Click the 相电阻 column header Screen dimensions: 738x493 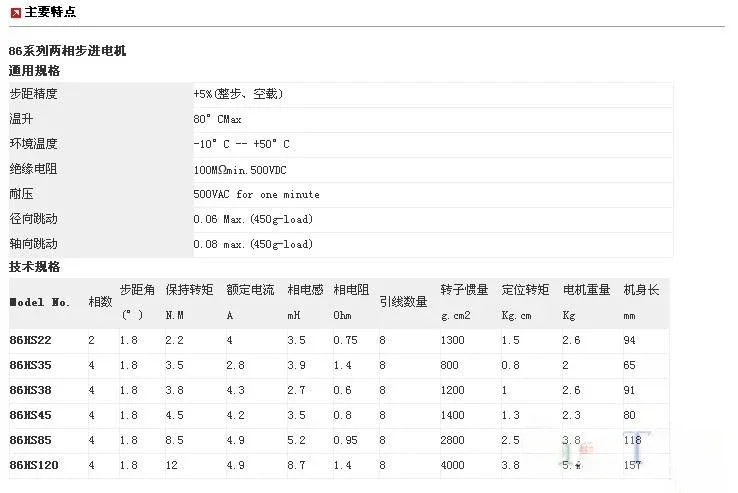(351, 290)
